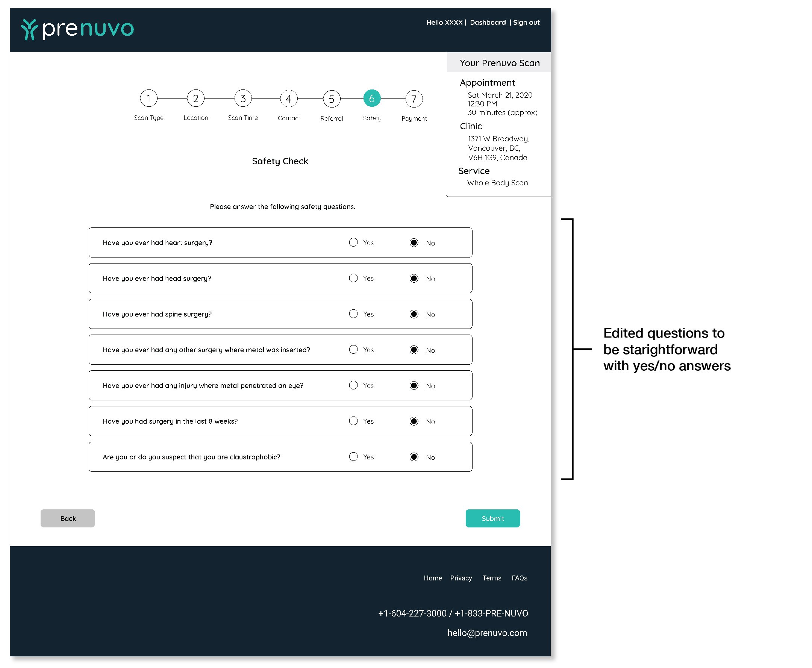Choose Yes for claustrophobic question

pyautogui.click(x=353, y=456)
